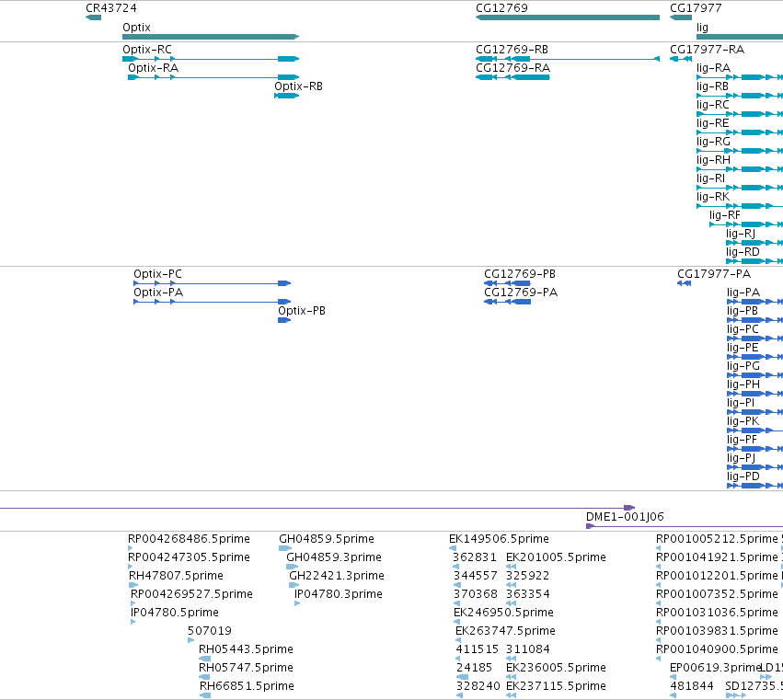Select polypeptide lig-PG
Image resolution: width=783 pixels, height=700 pixels.
click(x=755, y=375)
